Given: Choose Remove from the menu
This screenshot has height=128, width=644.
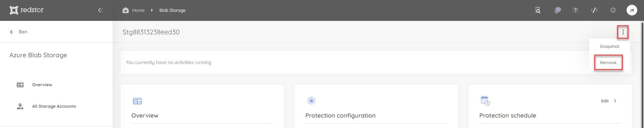Looking at the screenshot, I should [x=608, y=63].
